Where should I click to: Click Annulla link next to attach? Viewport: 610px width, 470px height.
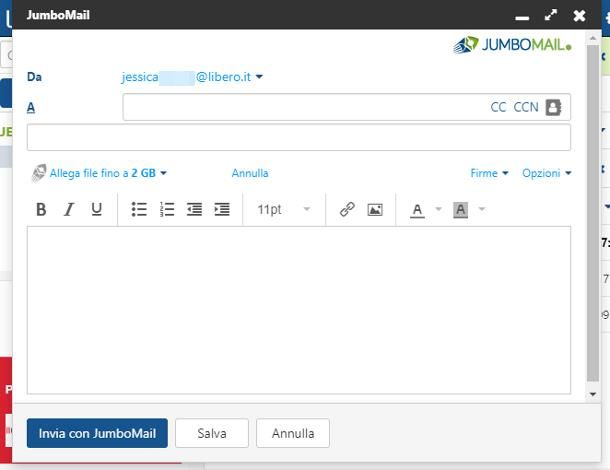coord(250,173)
